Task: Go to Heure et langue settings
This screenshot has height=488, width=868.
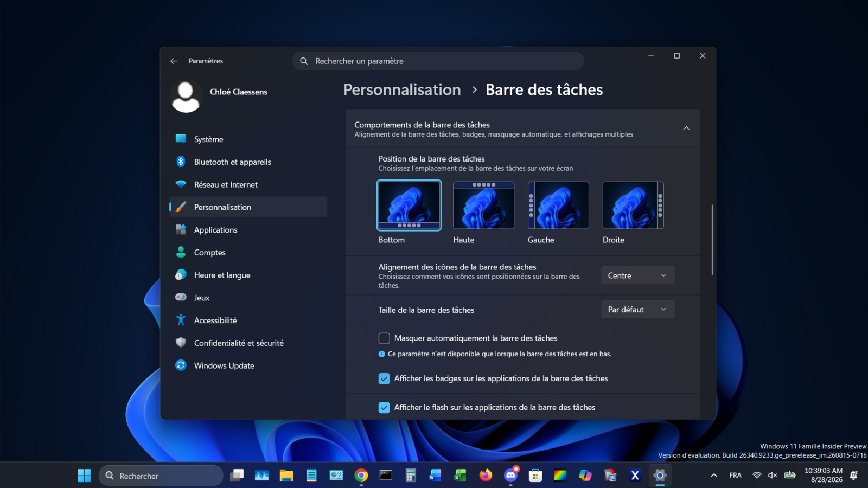Action: click(x=248, y=275)
